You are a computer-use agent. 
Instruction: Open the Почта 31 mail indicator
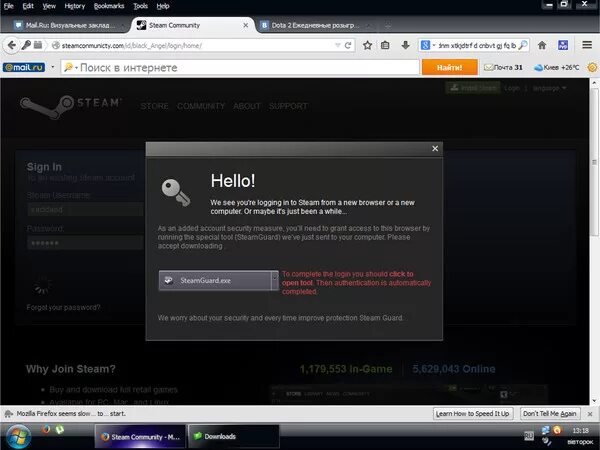point(503,68)
